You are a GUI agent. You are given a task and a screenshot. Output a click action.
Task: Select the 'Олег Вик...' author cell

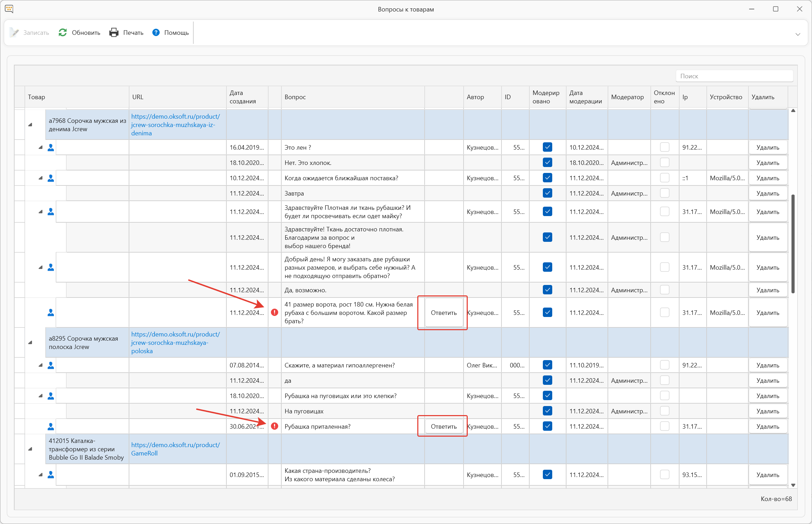(x=482, y=365)
